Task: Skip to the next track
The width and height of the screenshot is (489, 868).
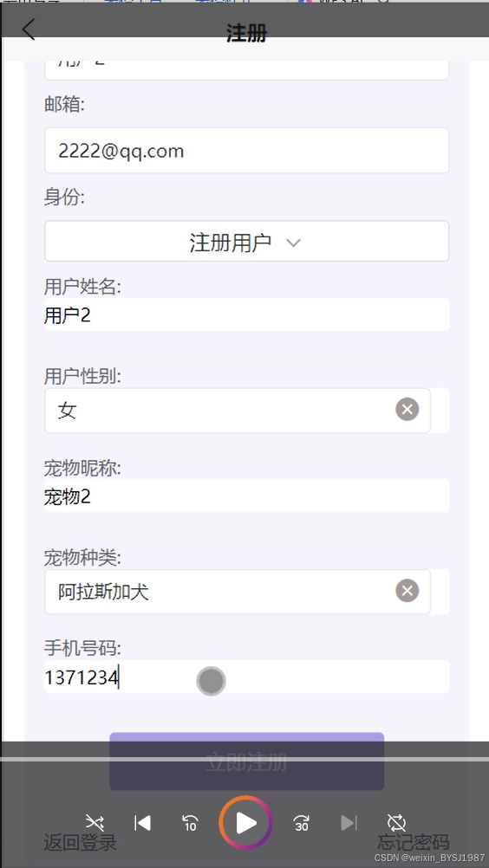Action: point(349,823)
